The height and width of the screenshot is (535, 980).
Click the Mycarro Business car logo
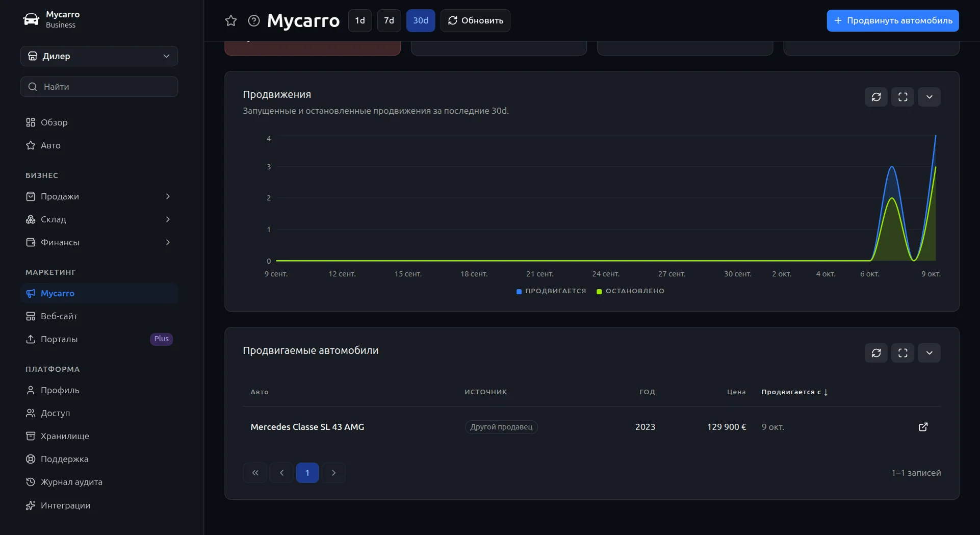tap(31, 19)
